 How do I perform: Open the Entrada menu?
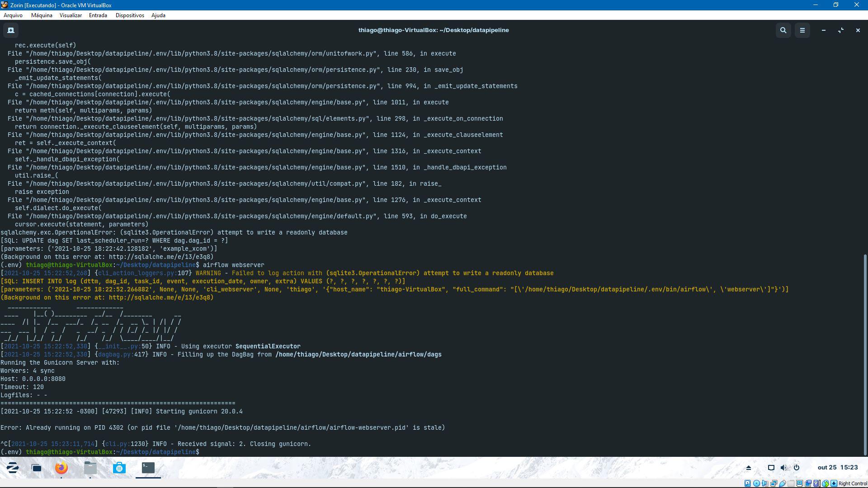click(x=98, y=15)
